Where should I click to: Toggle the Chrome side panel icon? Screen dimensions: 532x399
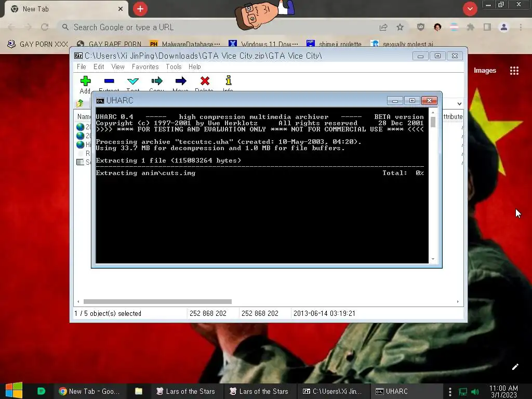pos(487,27)
